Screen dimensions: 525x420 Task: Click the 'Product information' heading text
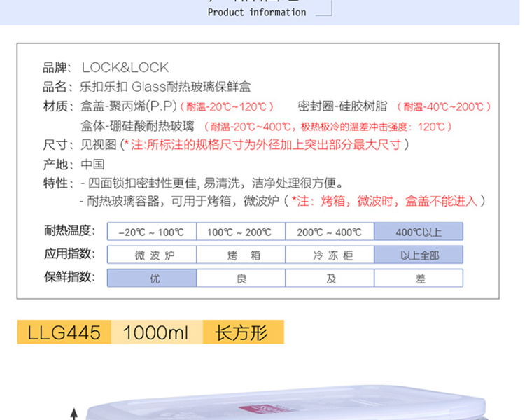257,13
